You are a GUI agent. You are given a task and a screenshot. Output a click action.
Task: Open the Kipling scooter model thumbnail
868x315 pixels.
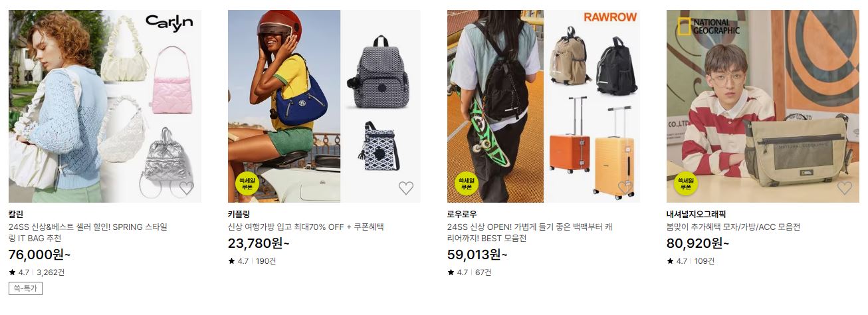tap(284, 106)
